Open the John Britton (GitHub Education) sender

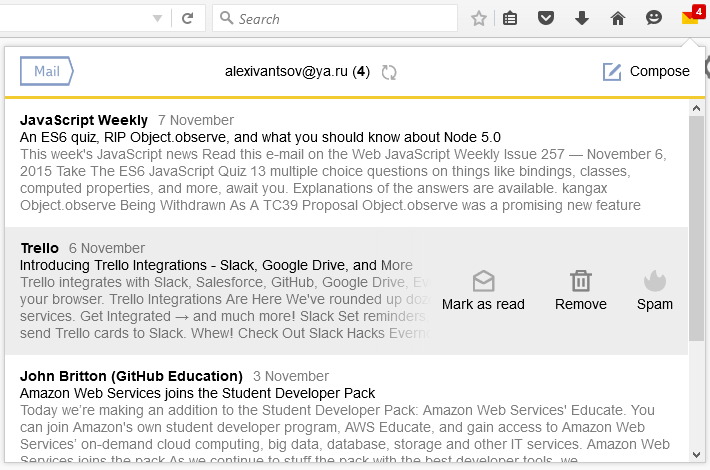click(x=131, y=376)
